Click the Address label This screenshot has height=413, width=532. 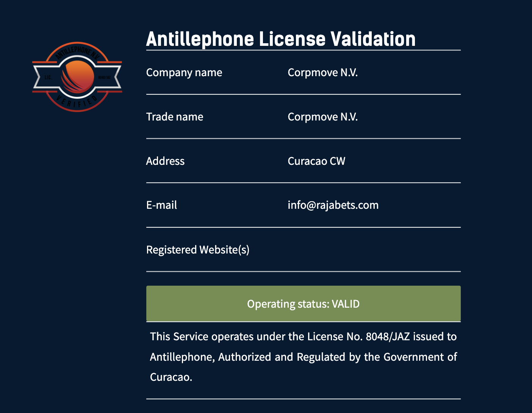[165, 161]
